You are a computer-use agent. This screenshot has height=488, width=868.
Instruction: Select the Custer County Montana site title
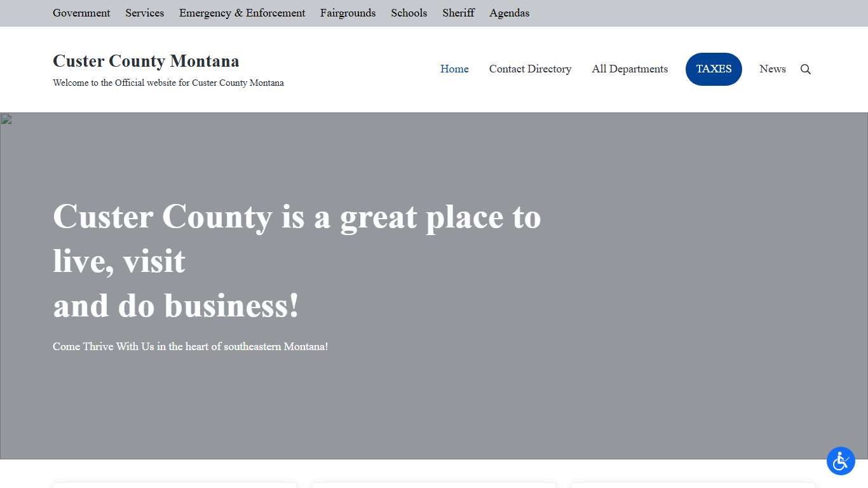pyautogui.click(x=146, y=61)
